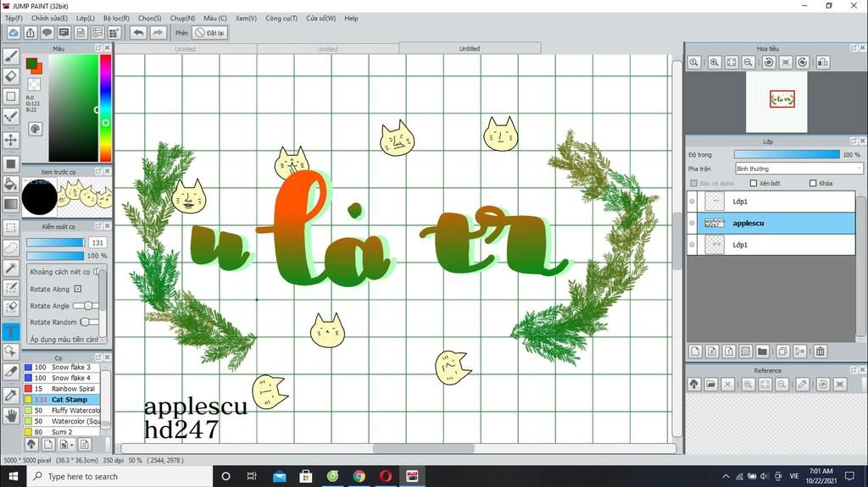Duplicate the selected layer

click(782, 351)
